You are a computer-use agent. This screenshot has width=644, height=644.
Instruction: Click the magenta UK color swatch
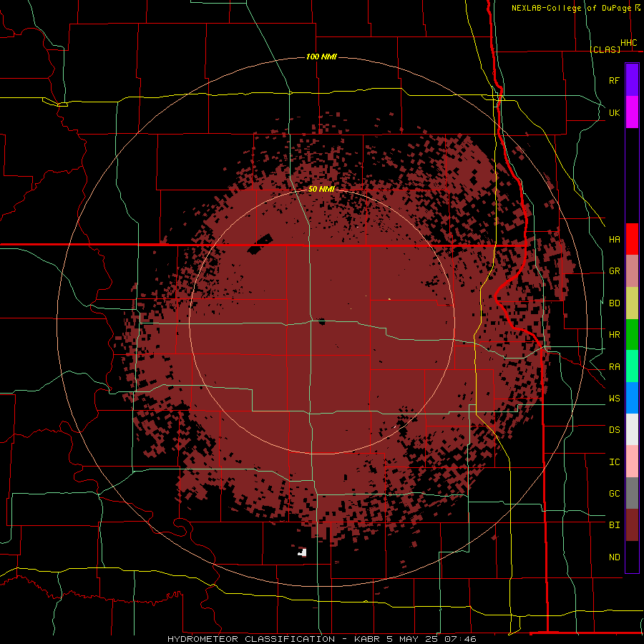coord(632,112)
